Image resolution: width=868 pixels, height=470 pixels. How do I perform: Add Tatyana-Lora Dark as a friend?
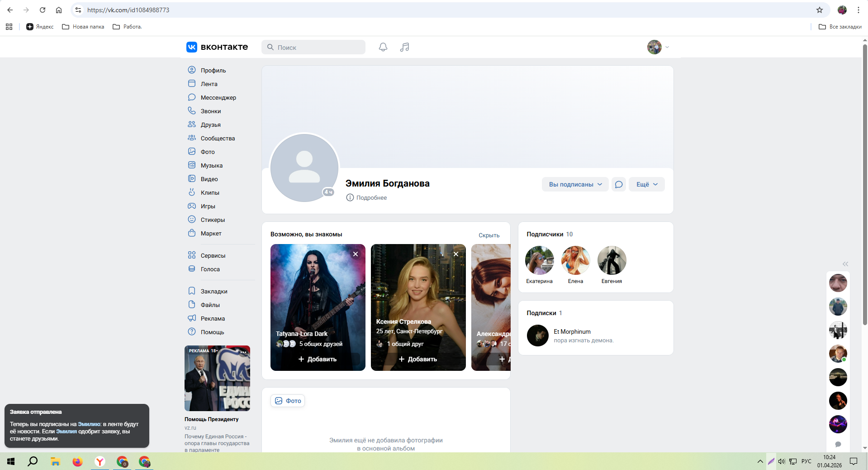click(318, 359)
